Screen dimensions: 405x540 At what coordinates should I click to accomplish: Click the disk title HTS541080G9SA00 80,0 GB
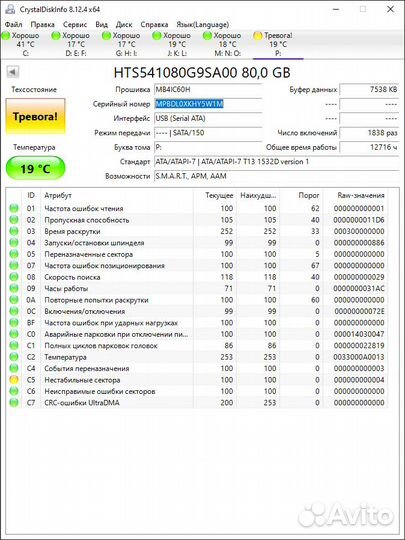[202, 72]
